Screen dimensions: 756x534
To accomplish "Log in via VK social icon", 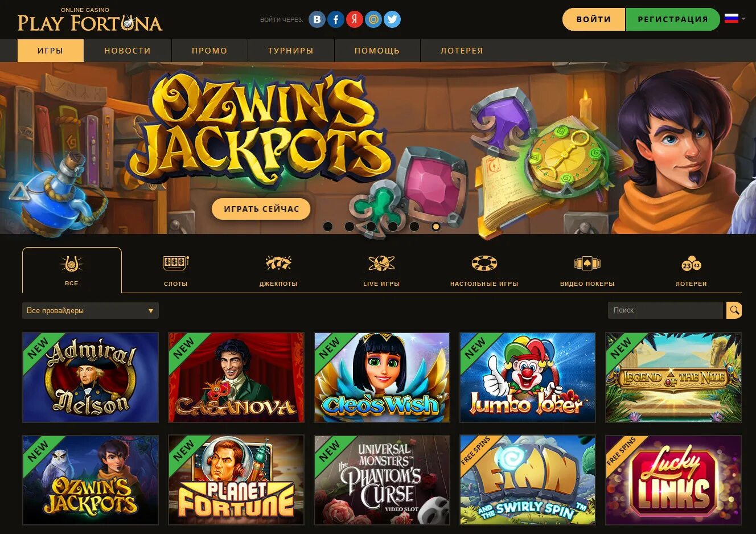I will [317, 19].
